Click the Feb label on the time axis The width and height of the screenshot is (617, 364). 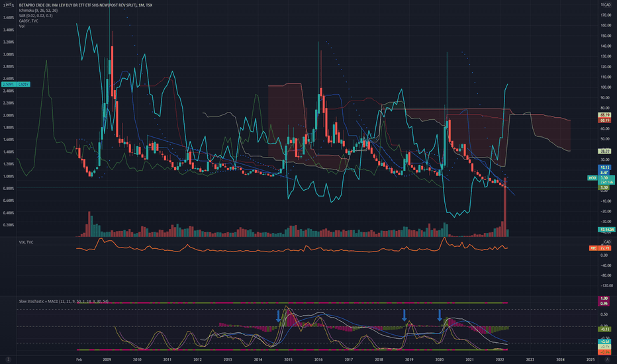(79, 359)
